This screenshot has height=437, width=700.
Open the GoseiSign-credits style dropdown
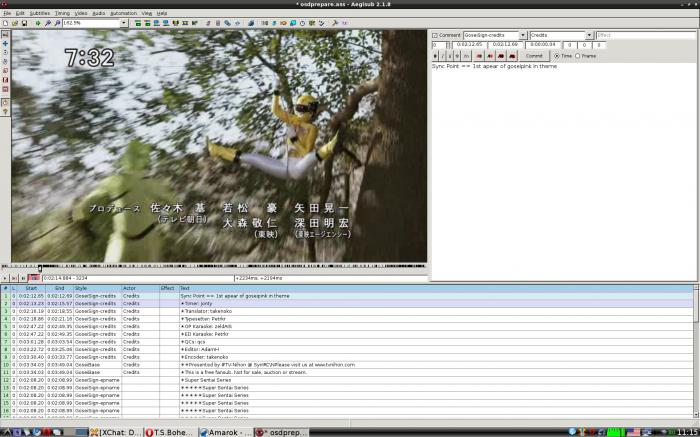pyautogui.click(x=523, y=35)
